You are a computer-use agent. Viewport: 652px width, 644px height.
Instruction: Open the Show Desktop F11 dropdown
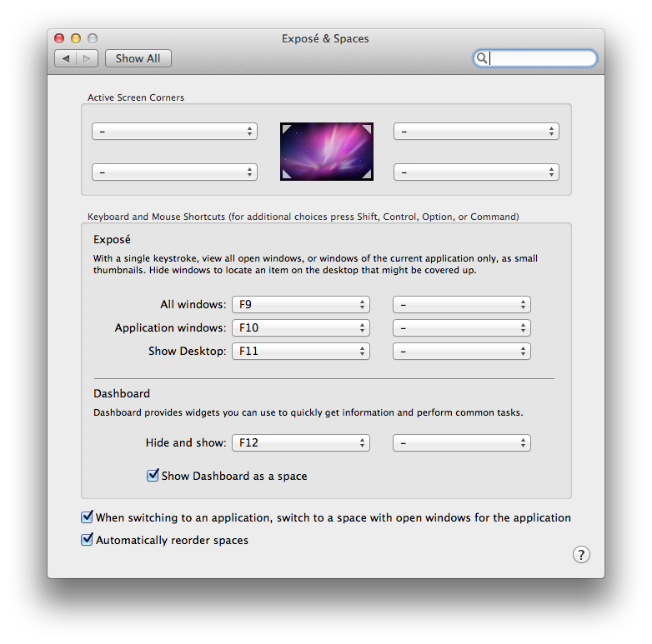click(301, 351)
